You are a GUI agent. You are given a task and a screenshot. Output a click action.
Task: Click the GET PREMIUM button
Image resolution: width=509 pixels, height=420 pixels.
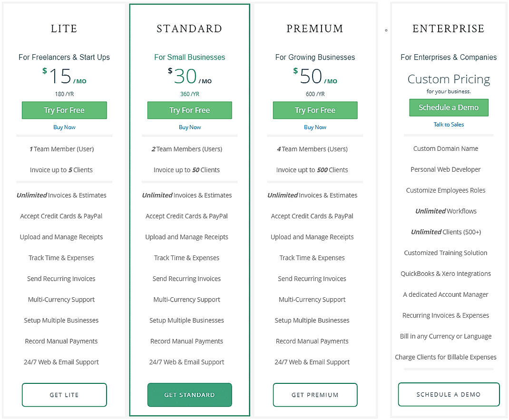click(315, 395)
